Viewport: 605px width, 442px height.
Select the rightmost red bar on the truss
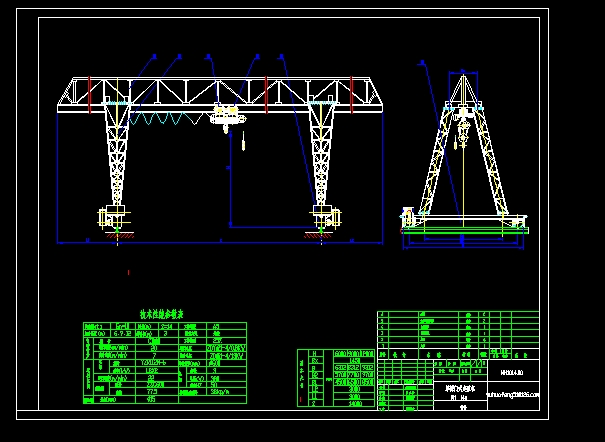point(351,94)
